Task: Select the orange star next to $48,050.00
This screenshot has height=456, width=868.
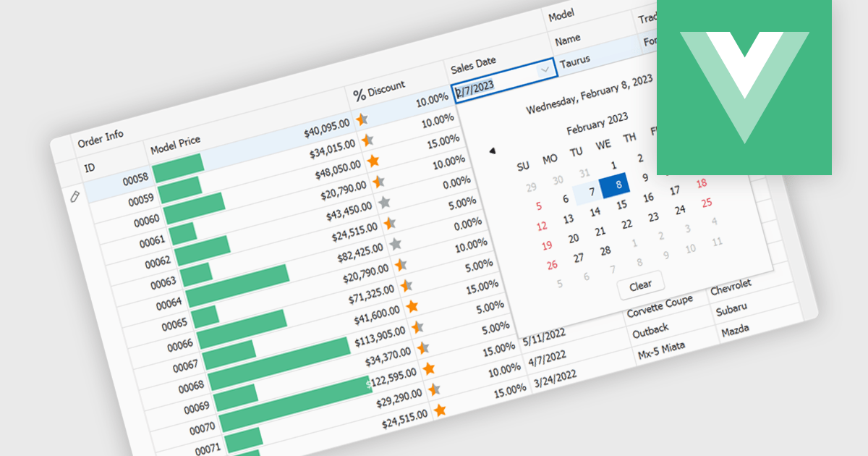Action: coord(373,161)
